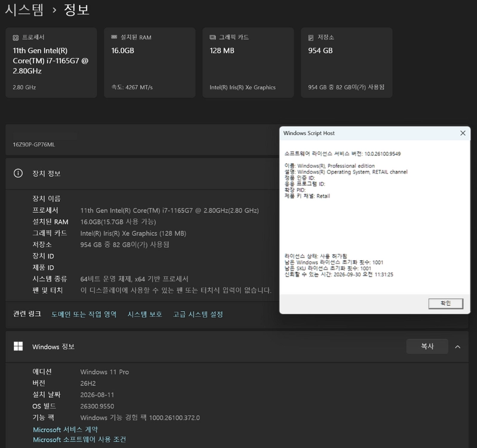Screen dimensions: 477x448
Task: Click the Intel(R) Iris(R) Xe Graphics (128 MB) value
Action: pyautogui.click(x=133, y=234)
